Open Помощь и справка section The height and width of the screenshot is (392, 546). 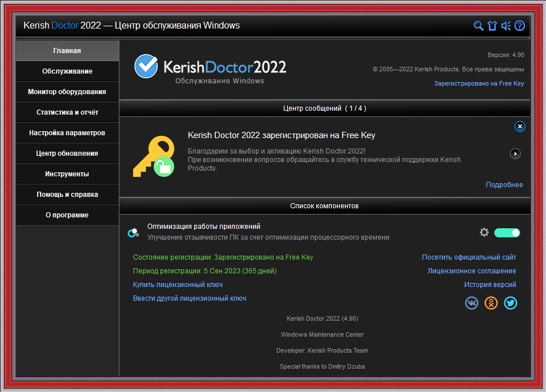[67, 194]
